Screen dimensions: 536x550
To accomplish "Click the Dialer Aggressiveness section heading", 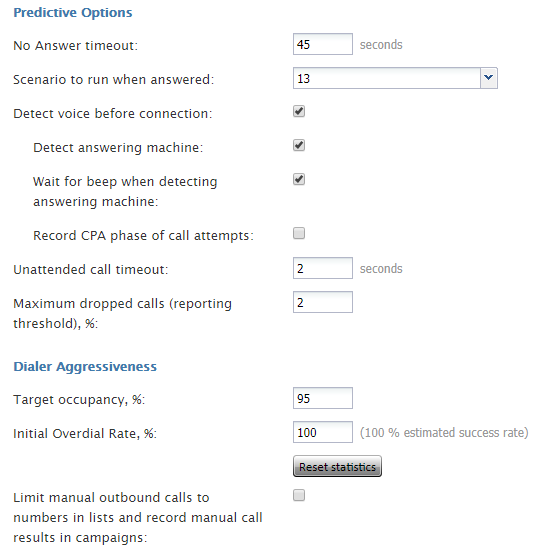I will click(85, 367).
